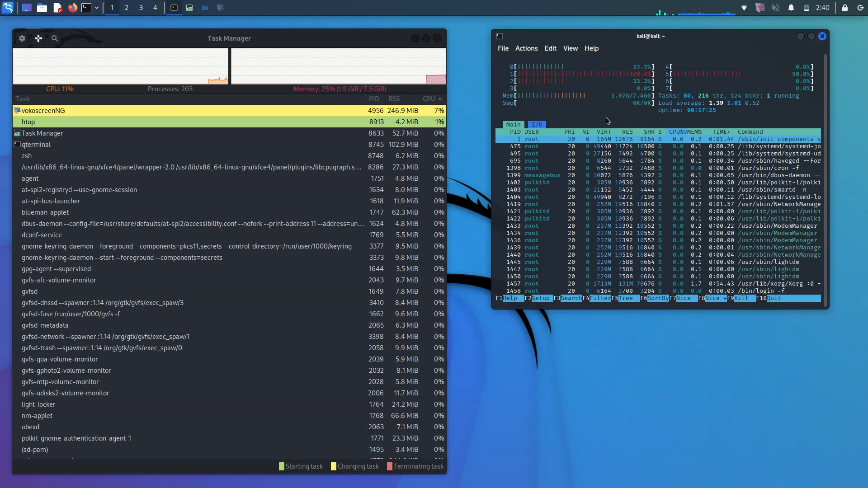This screenshot has width=868, height=488.
Task: Unmute the system volume icon
Action: [x=775, y=8]
